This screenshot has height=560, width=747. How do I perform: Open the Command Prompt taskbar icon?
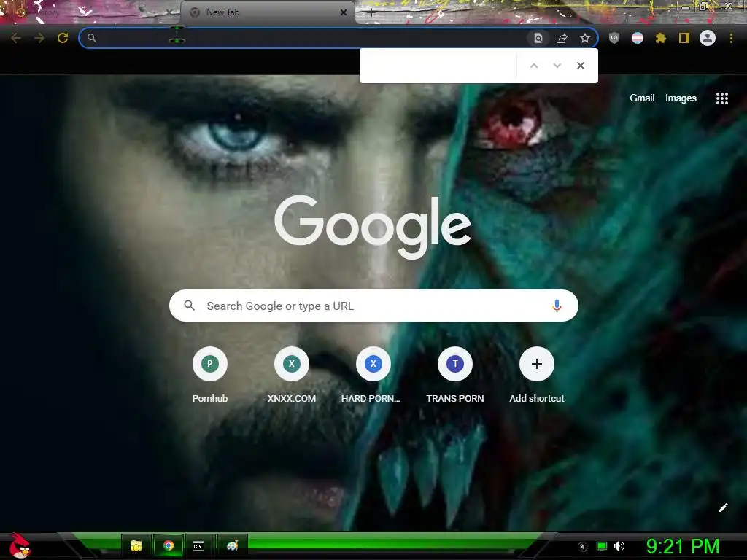tap(198, 545)
